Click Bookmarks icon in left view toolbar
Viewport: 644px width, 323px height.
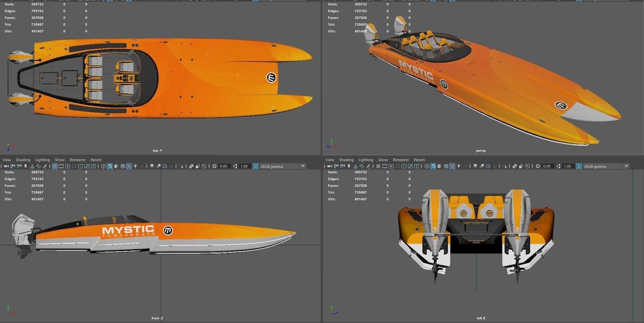[x=349, y=166]
